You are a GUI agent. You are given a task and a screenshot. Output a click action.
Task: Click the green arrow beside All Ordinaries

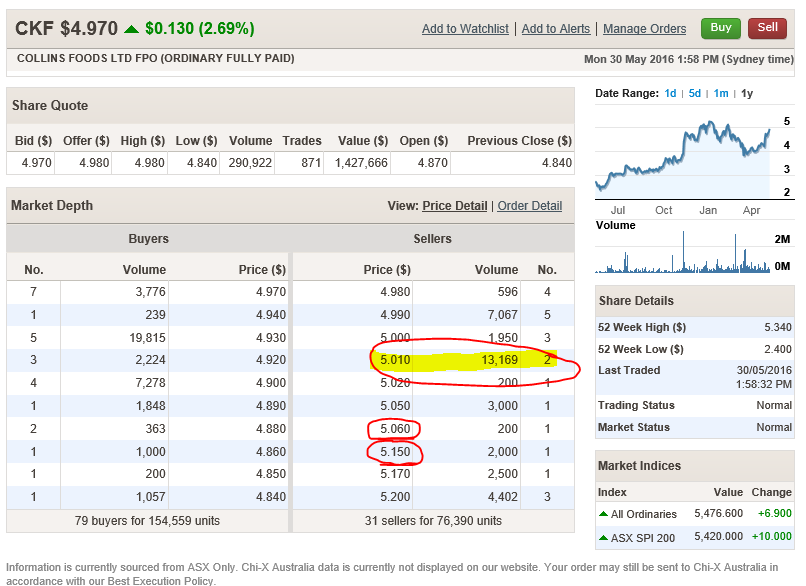pos(603,514)
